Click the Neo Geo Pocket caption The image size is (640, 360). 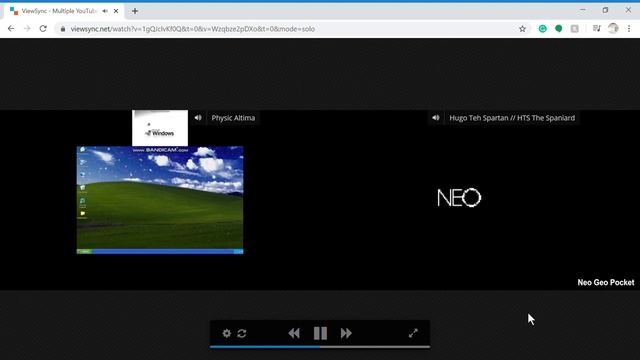click(606, 282)
